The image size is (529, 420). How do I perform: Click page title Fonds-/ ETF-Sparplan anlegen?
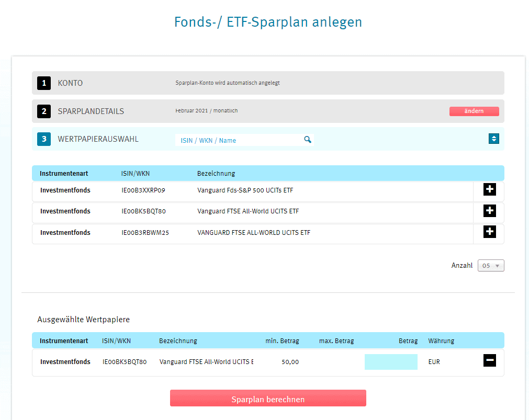[x=268, y=22]
